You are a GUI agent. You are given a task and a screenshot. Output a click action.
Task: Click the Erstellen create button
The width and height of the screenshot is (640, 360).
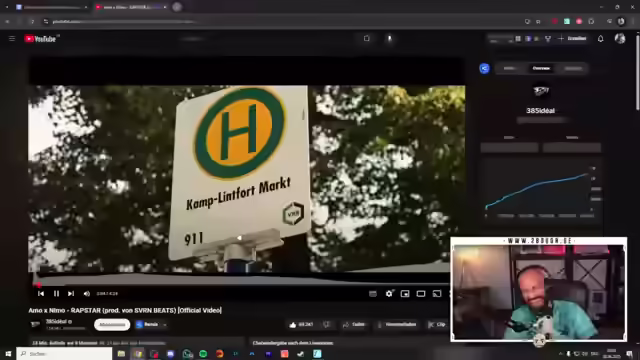click(x=572, y=38)
